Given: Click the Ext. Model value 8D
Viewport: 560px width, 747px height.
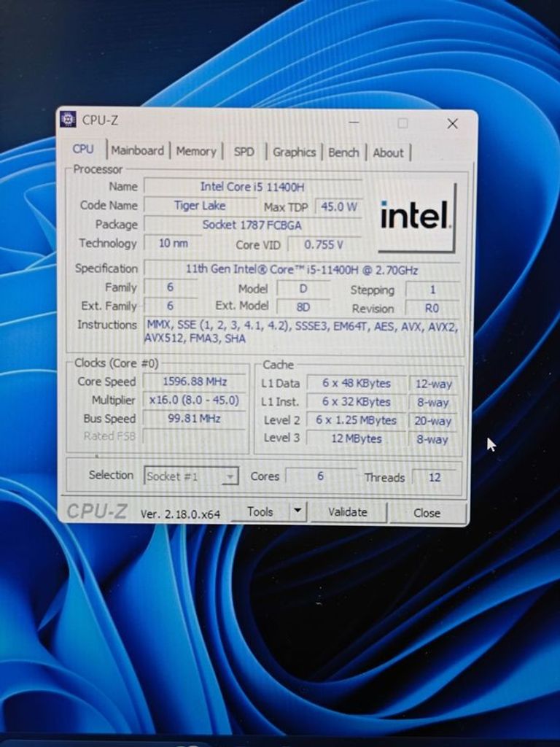Looking at the screenshot, I should click(x=303, y=307).
